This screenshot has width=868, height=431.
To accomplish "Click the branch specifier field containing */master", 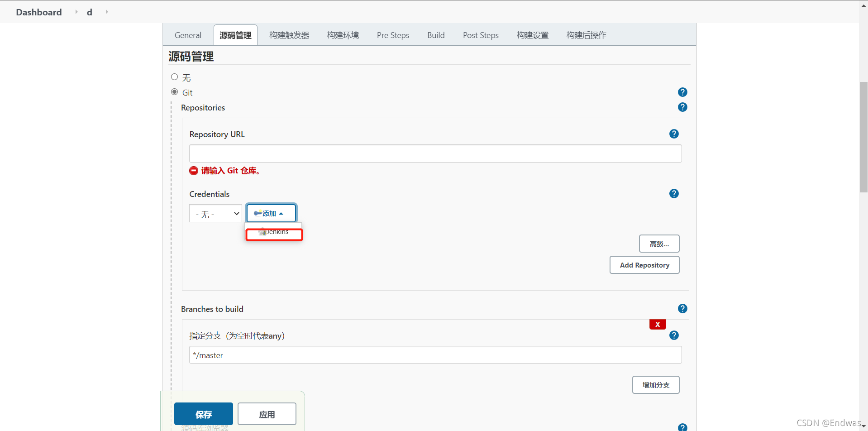I will pos(435,355).
